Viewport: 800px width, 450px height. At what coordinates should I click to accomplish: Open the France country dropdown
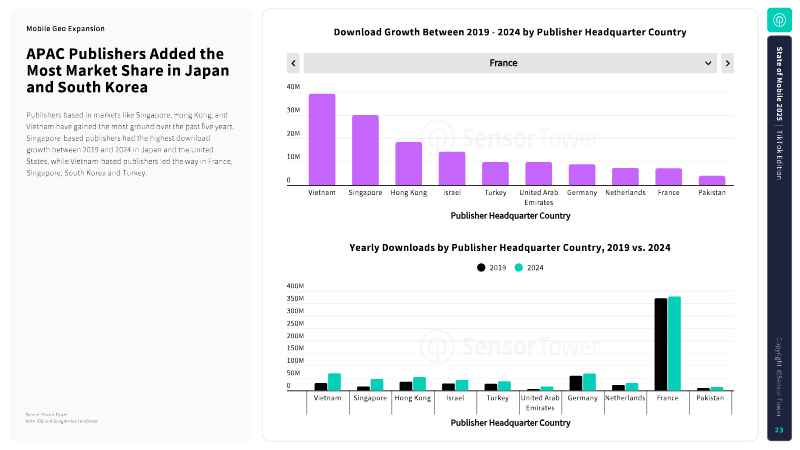coord(503,63)
